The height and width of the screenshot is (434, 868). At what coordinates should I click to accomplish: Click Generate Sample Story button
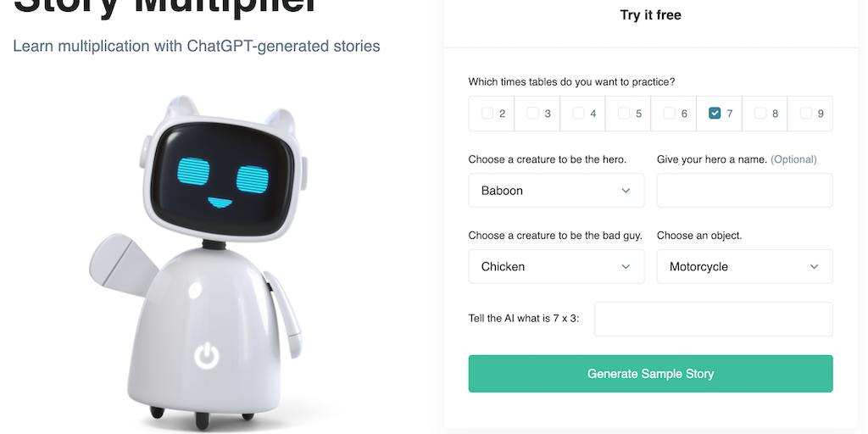[x=650, y=374]
